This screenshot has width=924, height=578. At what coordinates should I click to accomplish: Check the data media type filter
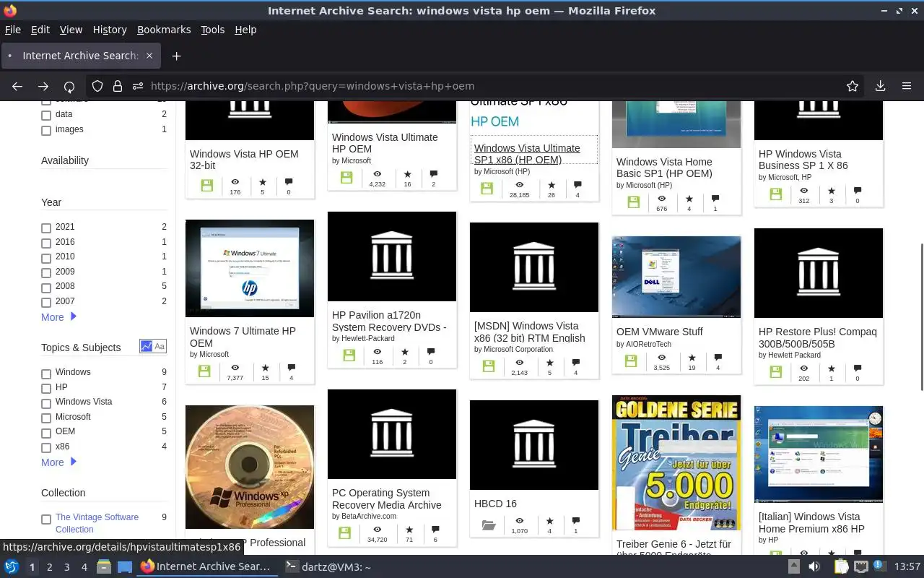click(46, 116)
